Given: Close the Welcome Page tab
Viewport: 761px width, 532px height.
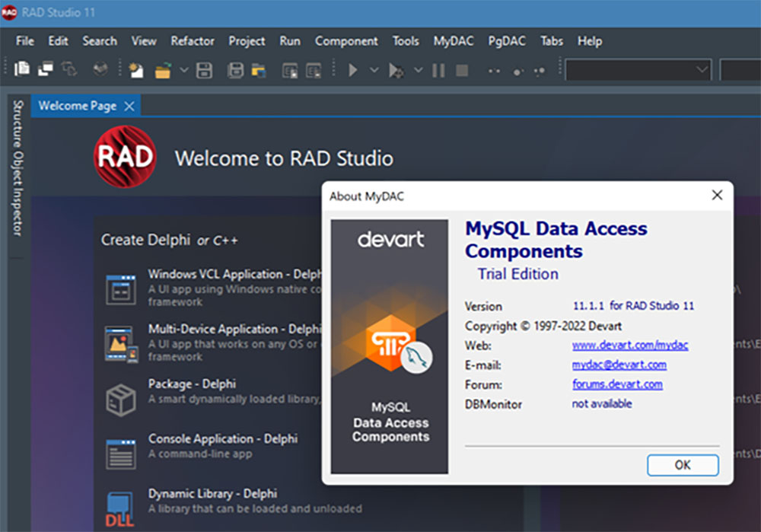Looking at the screenshot, I should pyautogui.click(x=129, y=107).
